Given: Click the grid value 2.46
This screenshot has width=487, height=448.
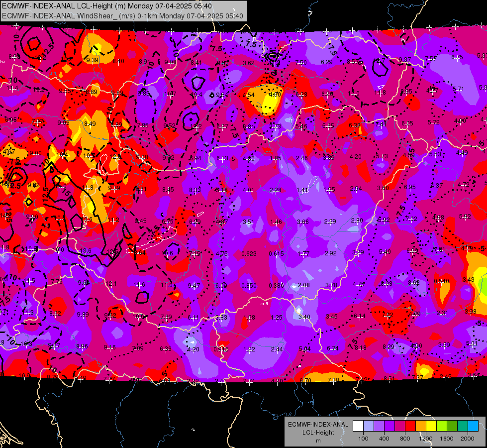Looking at the screenshot, I should tap(301, 159).
